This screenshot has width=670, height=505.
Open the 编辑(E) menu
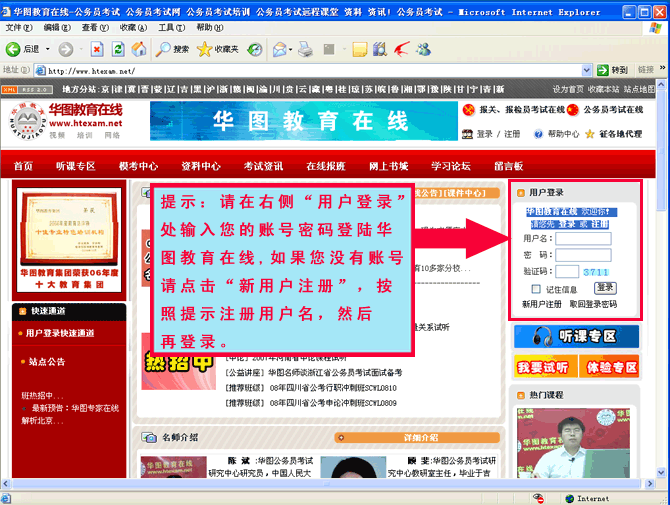click(x=57, y=28)
